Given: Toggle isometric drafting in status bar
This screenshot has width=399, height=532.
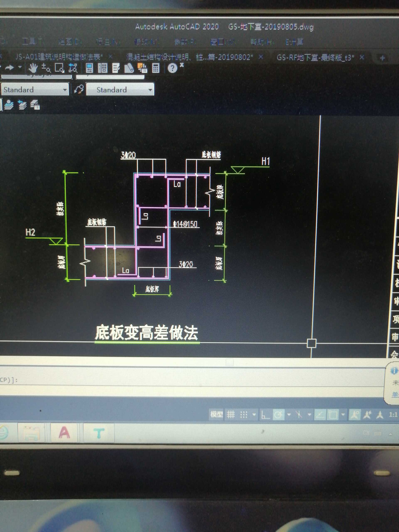Looking at the screenshot, I should click(299, 415).
